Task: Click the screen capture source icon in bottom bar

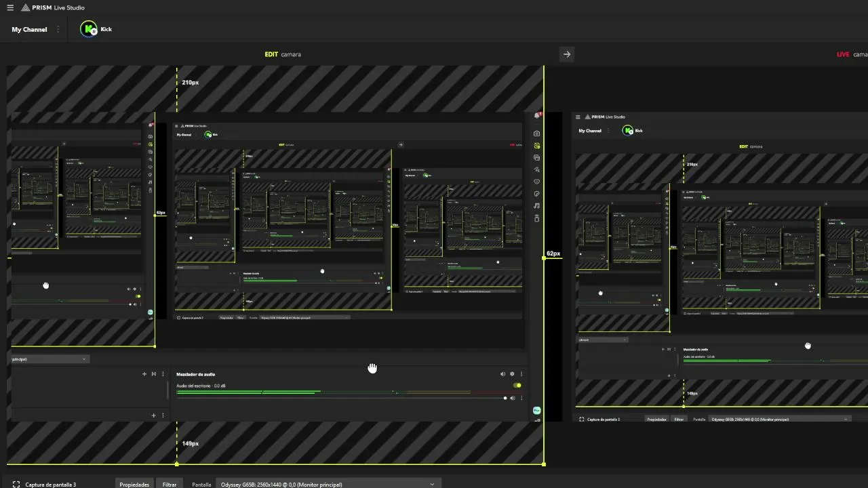Action: (16, 485)
